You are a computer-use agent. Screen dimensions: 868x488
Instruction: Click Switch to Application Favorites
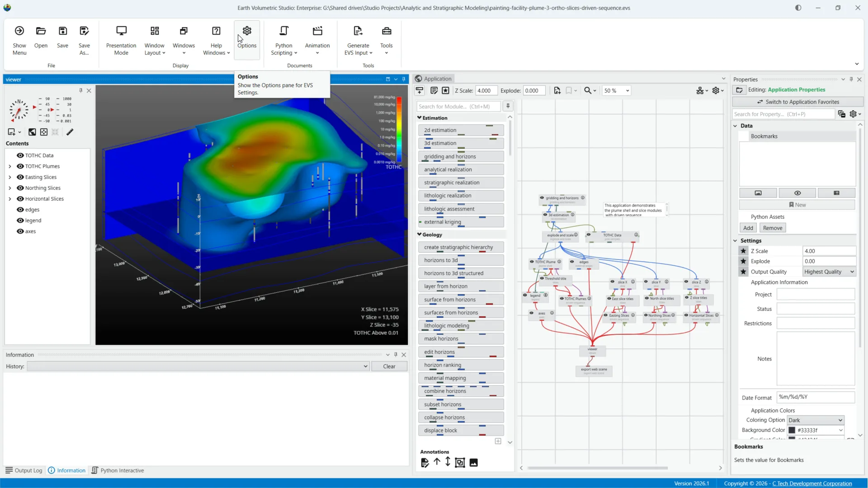[798, 102]
